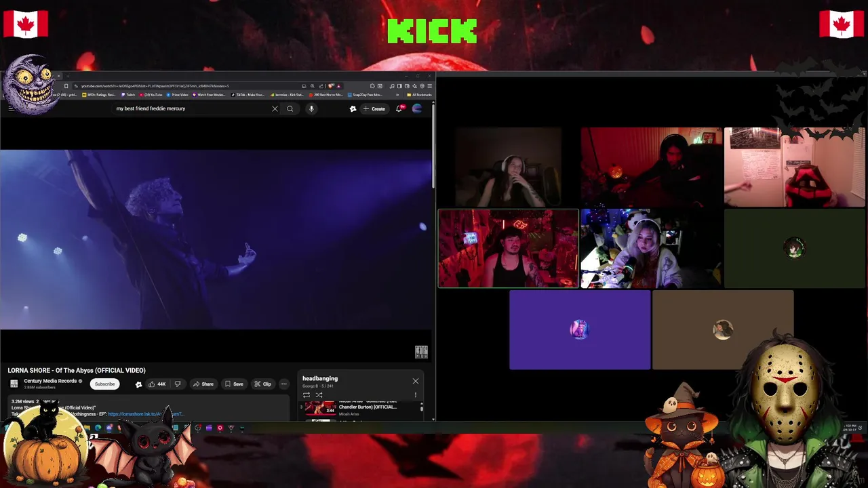Toggle shuffle for headbanging playlist
The width and height of the screenshot is (868, 488).
click(x=319, y=395)
